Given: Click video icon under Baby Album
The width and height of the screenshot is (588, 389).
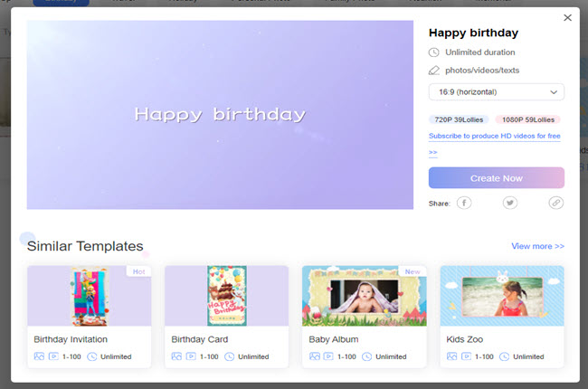Looking at the screenshot, I should pos(328,356).
